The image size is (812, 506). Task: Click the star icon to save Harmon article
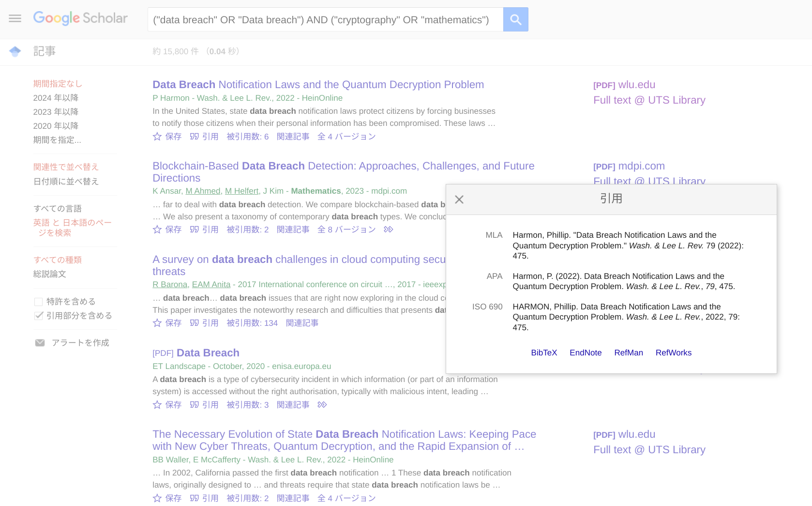157,137
